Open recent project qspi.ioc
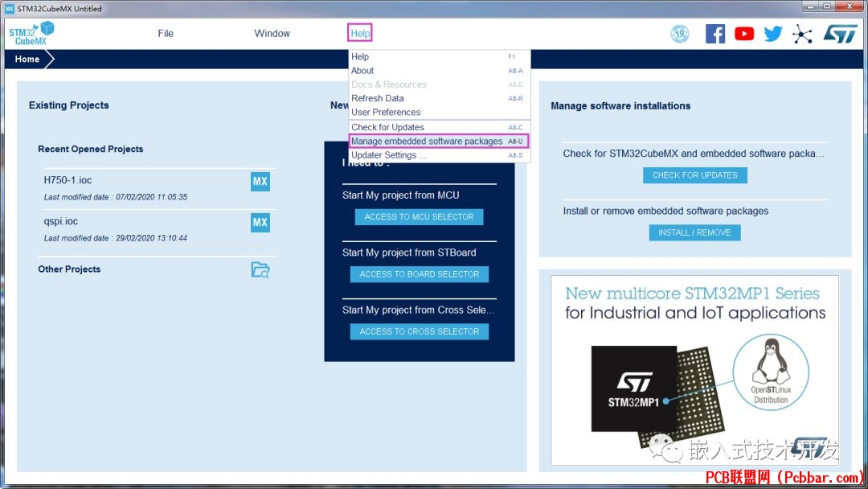The image size is (868, 489). (x=61, y=221)
